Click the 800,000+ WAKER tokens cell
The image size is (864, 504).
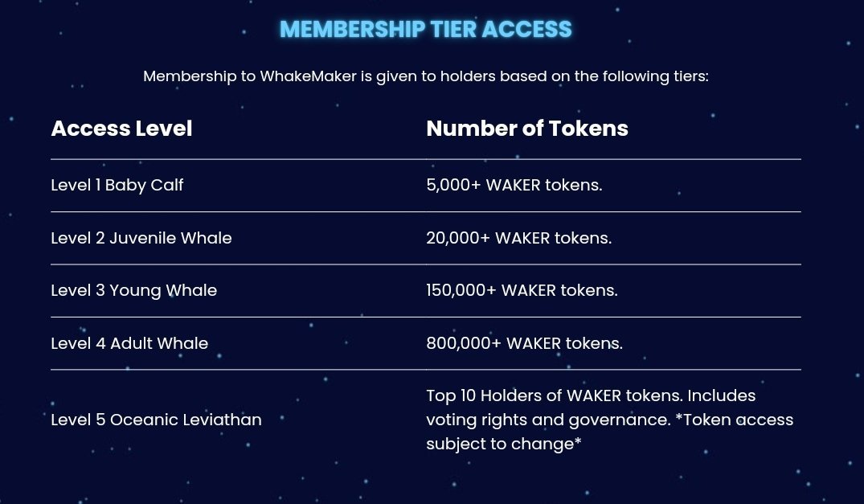click(525, 343)
